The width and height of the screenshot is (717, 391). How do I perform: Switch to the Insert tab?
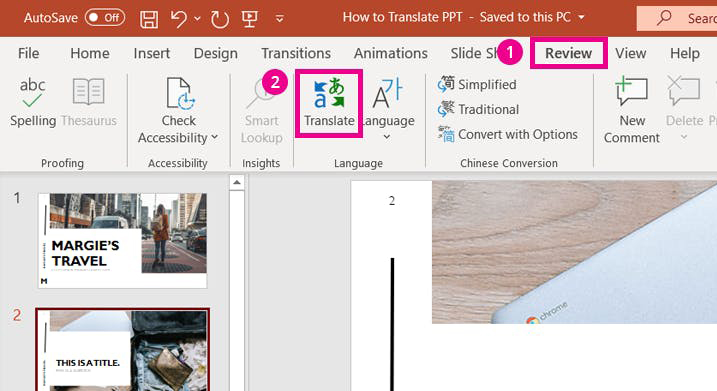(x=151, y=53)
